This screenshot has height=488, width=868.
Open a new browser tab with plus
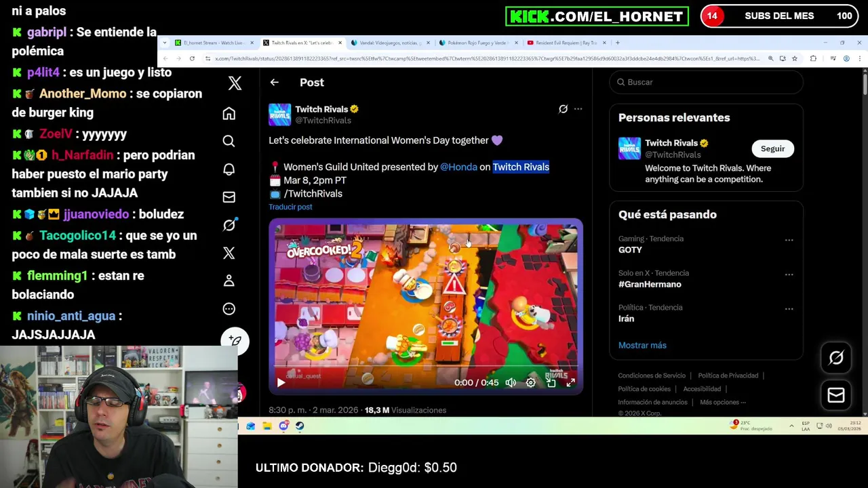point(617,43)
